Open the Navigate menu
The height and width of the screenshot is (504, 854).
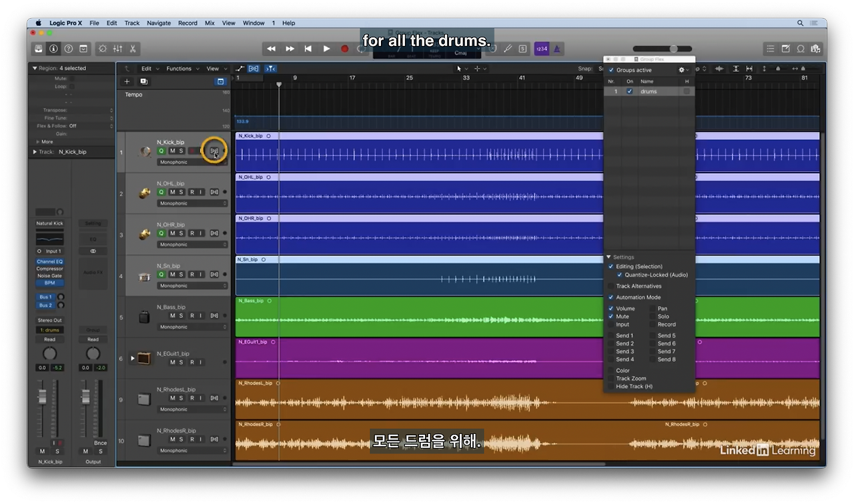tap(159, 23)
